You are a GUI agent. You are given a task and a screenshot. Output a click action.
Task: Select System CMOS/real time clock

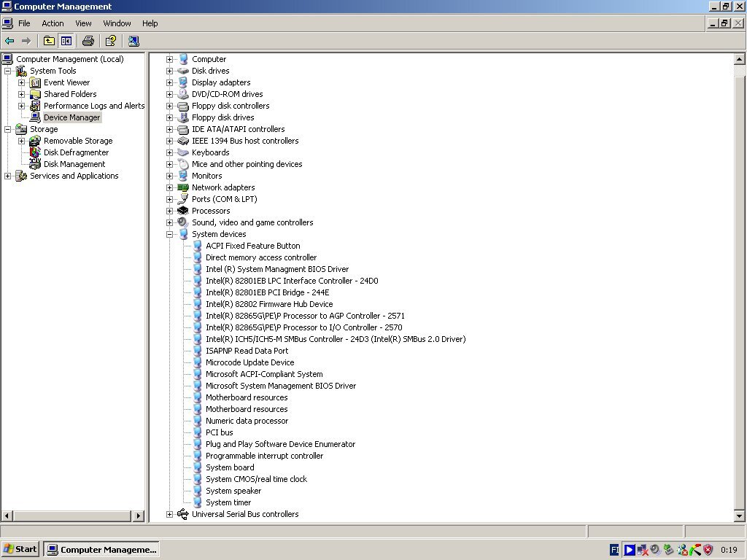[256, 479]
